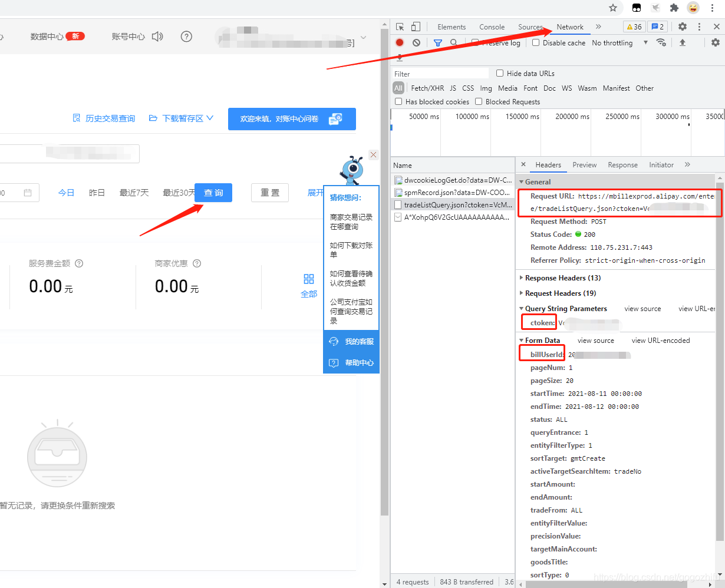Switch to the Elements panel tab
The width and height of the screenshot is (725, 588).
pyautogui.click(x=452, y=27)
